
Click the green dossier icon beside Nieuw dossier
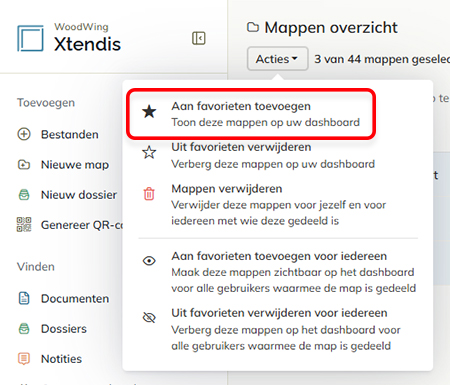(x=24, y=195)
